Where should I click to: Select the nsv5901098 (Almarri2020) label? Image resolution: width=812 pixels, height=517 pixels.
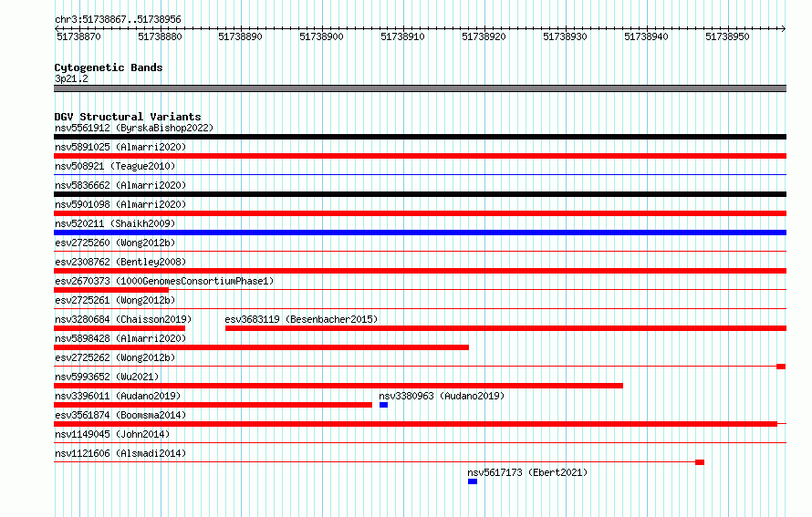coord(120,204)
